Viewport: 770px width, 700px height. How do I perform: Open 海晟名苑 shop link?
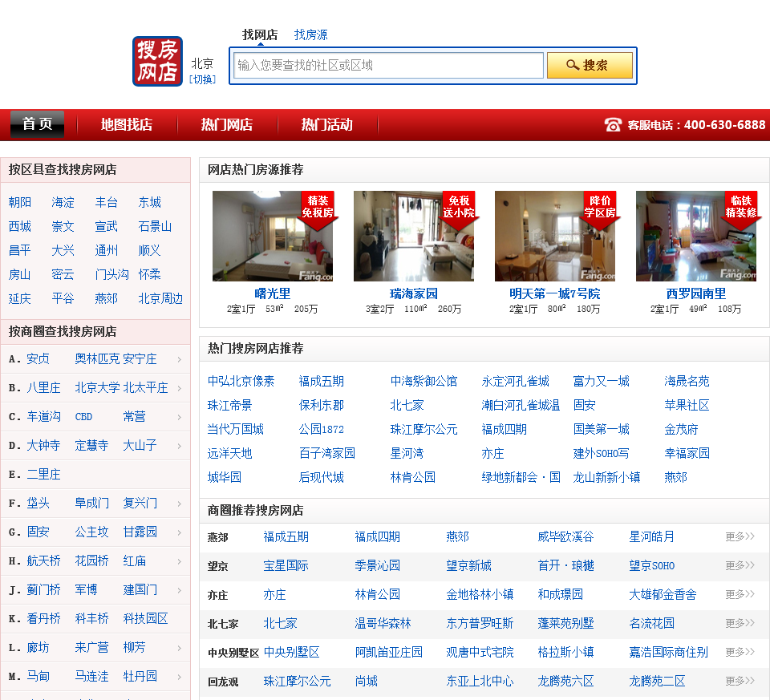[687, 381]
